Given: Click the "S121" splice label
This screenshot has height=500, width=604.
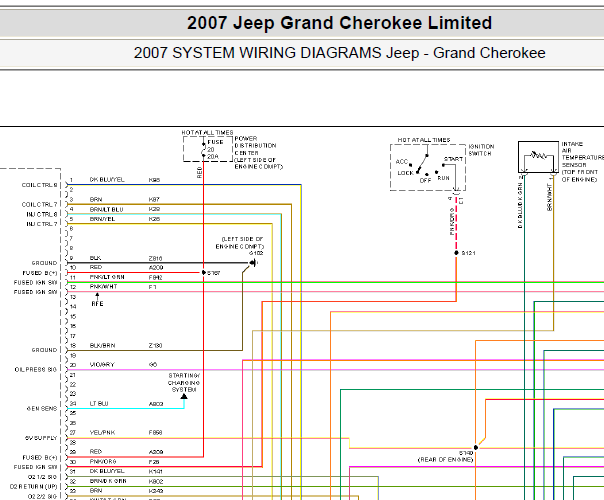Looking at the screenshot, I should coord(468,253).
